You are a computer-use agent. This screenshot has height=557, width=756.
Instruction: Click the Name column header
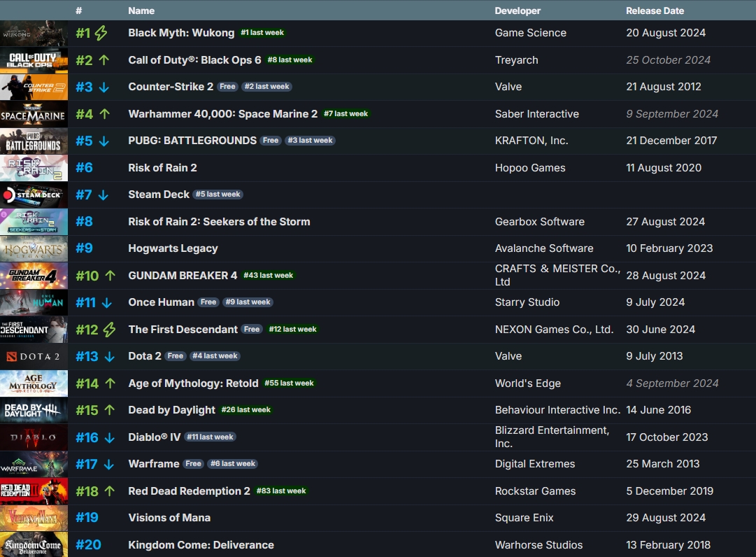(141, 10)
